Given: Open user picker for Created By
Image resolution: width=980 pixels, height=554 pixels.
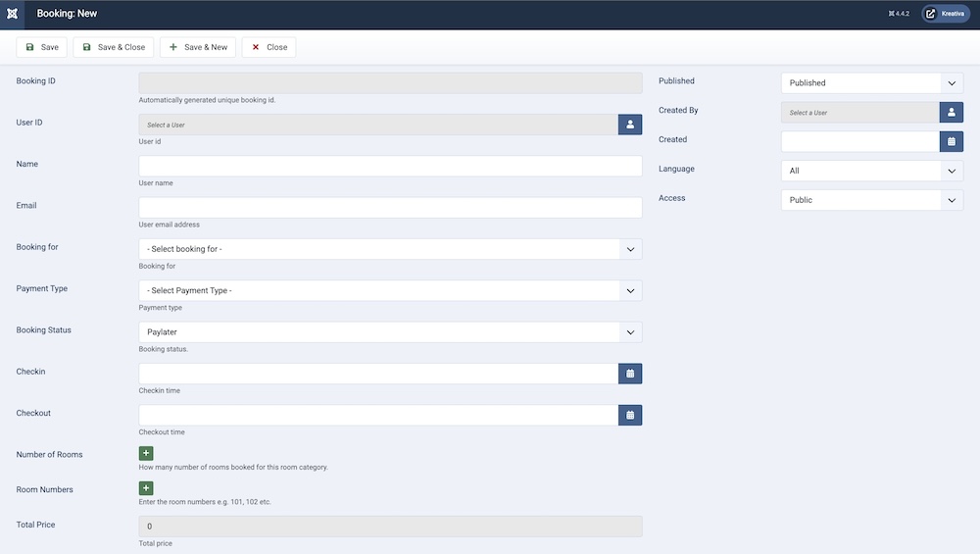Looking at the screenshot, I should (x=951, y=112).
